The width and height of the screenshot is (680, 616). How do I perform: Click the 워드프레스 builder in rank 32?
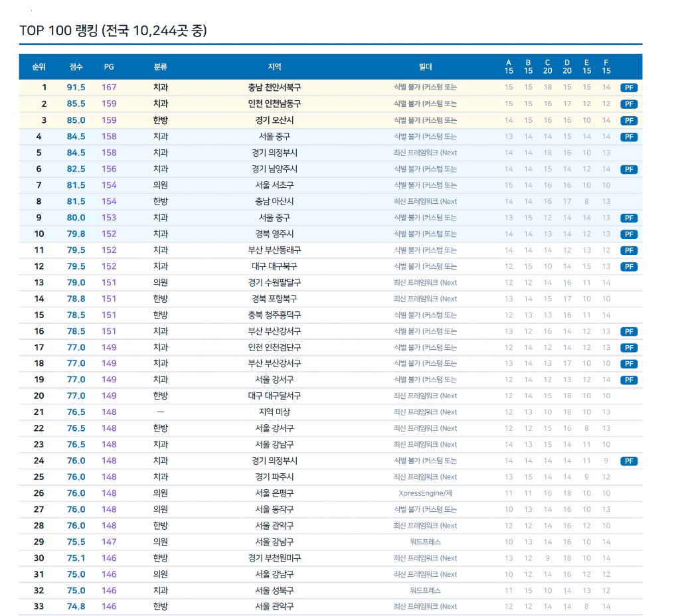[x=426, y=590]
